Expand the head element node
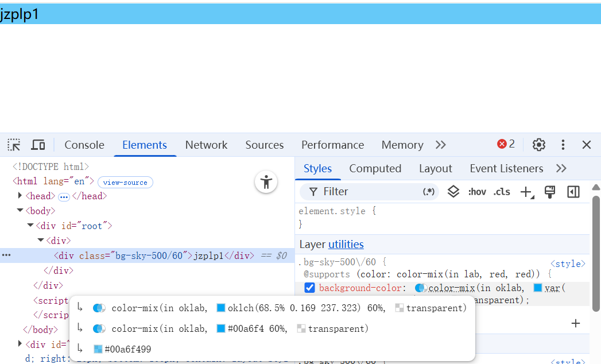This screenshot has width=601, height=364. tap(20, 196)
